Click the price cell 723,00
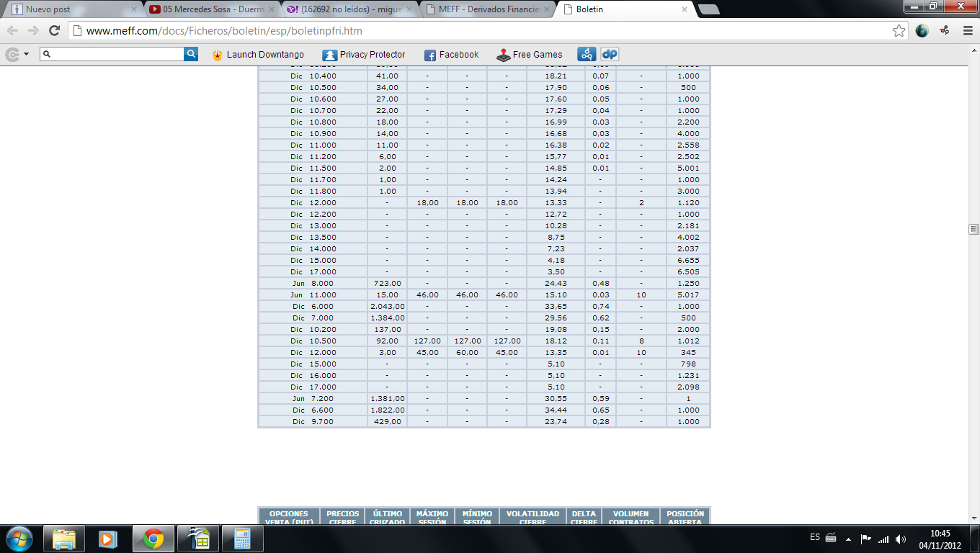The image size is (980, 553). coord(387,283)
